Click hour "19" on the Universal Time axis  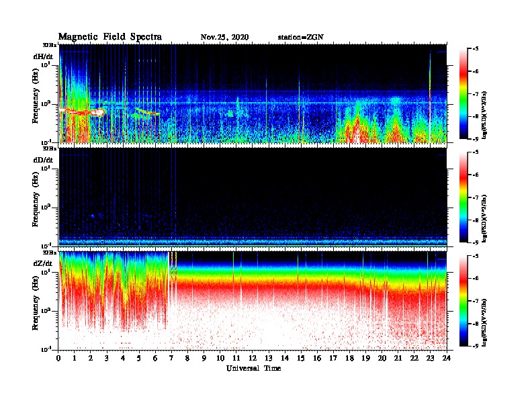[365, 359]
